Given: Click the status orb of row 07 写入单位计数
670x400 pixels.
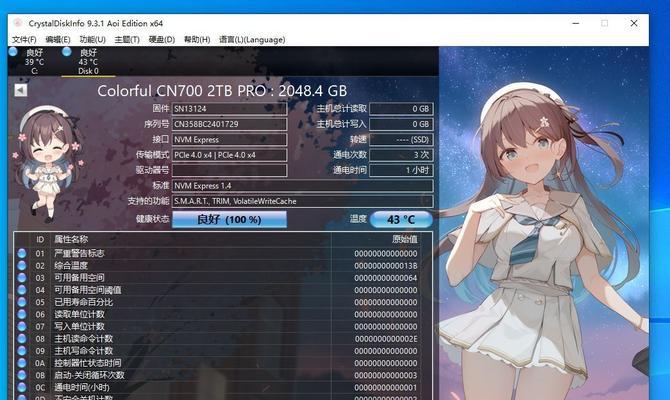Looking at the screenshot, I should (x=22, y=326).
